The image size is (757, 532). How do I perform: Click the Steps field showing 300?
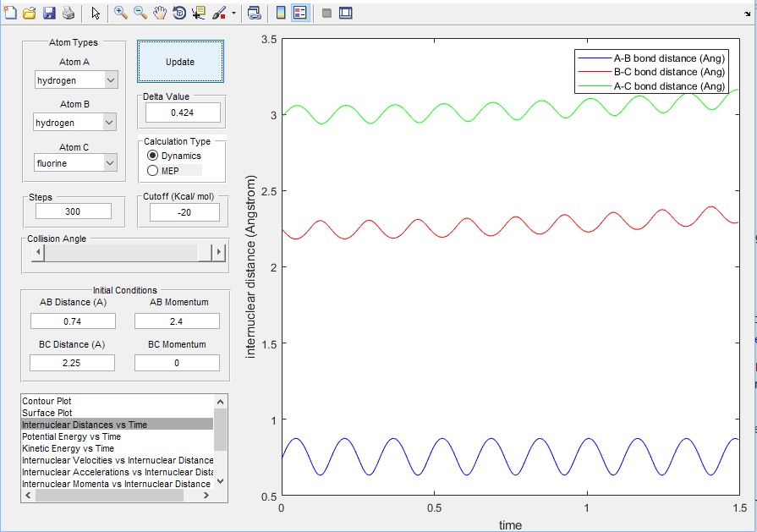pyautogui.click(x=74, y=211)
